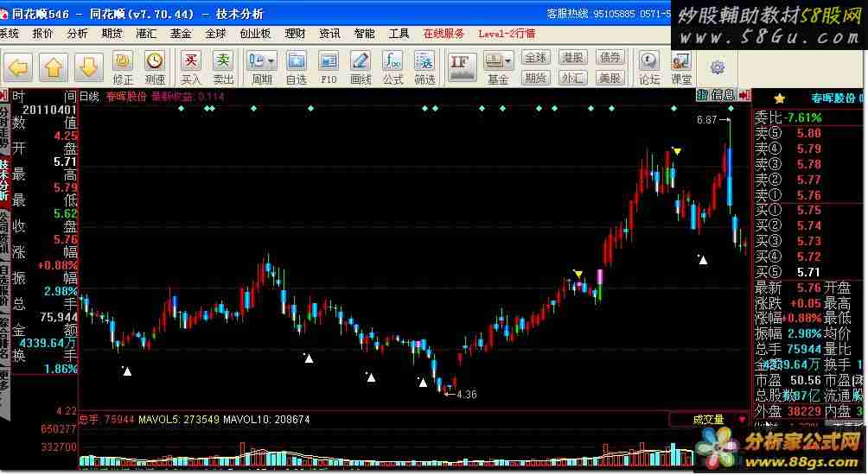Viewport: 868px width, 475px height.
Task: Open the 筛选 stock screener
Action: (424, 68)
